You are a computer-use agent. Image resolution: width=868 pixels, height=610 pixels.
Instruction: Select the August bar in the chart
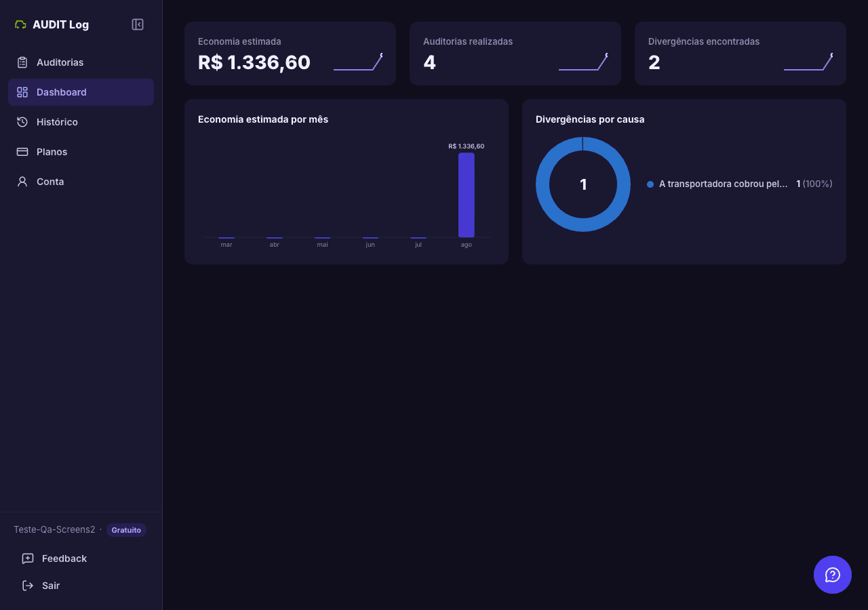[x=467, y=195]
